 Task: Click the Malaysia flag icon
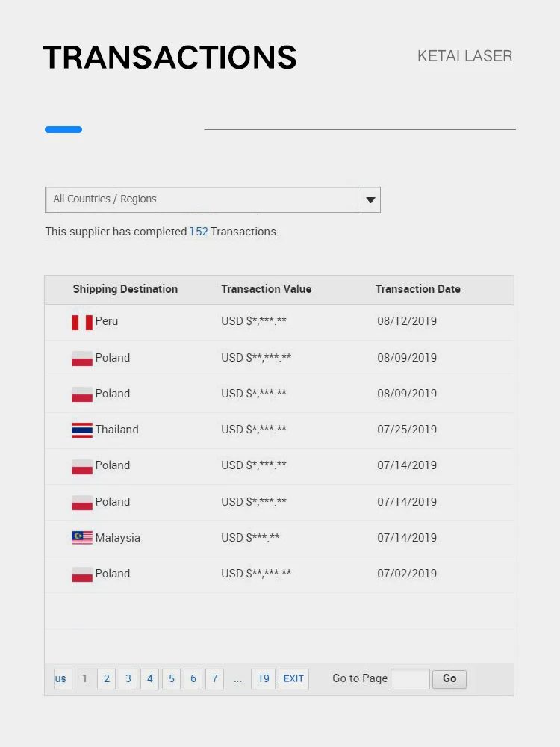(x=82, y=538)
